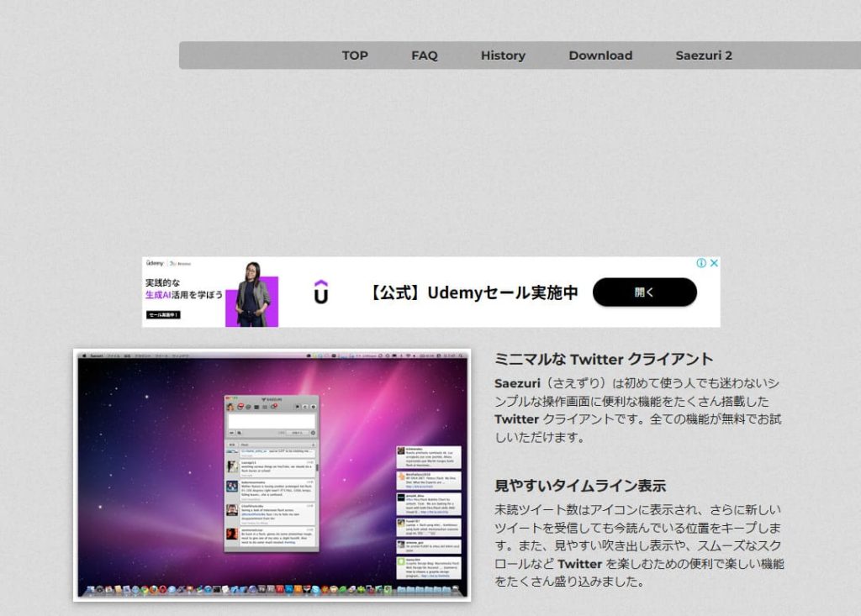Open the Saezuri Mac desktop screenshot

(272, 475)
